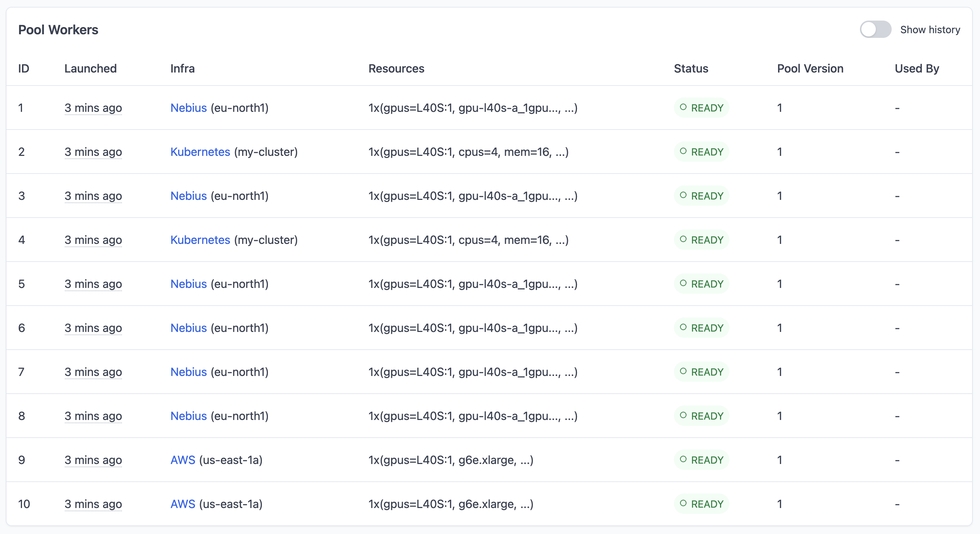Screen dimensions: 980x534
Task: Toggle the Show history switch
Action: [875, 30]
